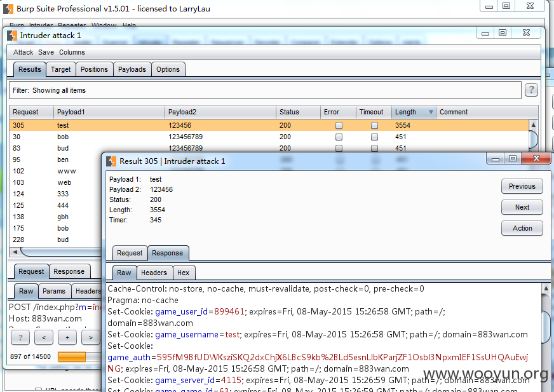Select result row 138 with payload gbh
554x392 pixels.
coord(55,217)
